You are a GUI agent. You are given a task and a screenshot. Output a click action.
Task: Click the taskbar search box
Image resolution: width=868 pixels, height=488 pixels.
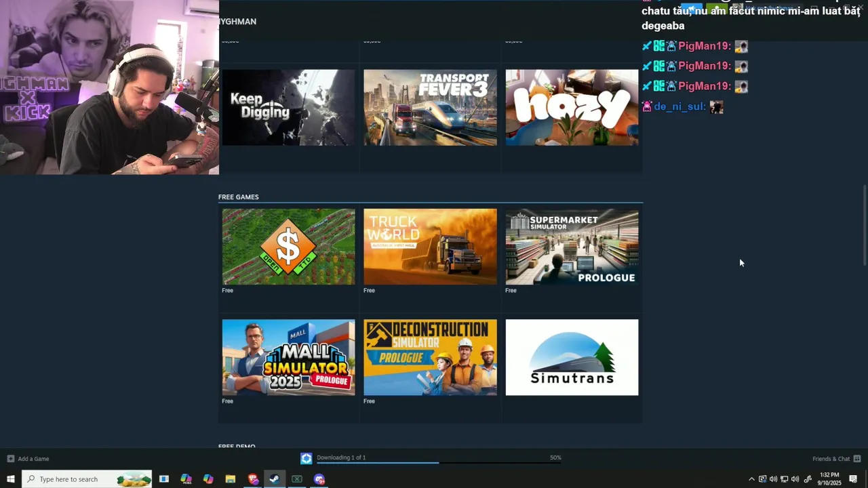tap(87, 479)
